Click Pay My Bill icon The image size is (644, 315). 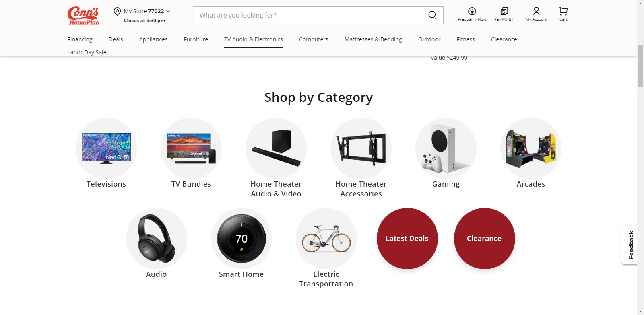coord(504,11)
